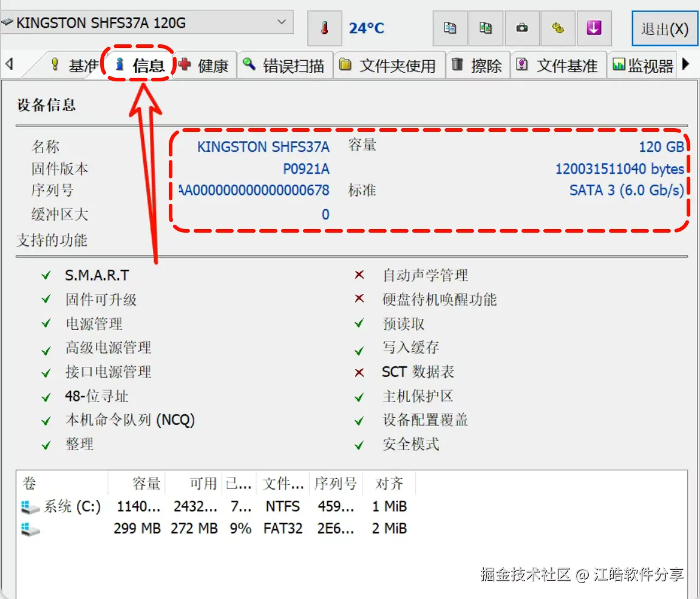Click the 可用 column header
This screenshot has height=599, width=700.
[x=194, y=483]
